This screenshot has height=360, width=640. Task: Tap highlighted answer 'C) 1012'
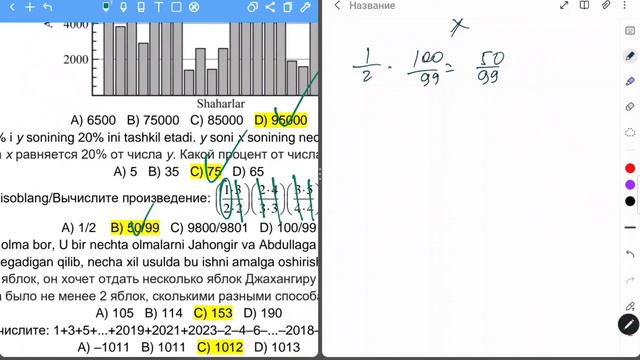coord(220,347)
